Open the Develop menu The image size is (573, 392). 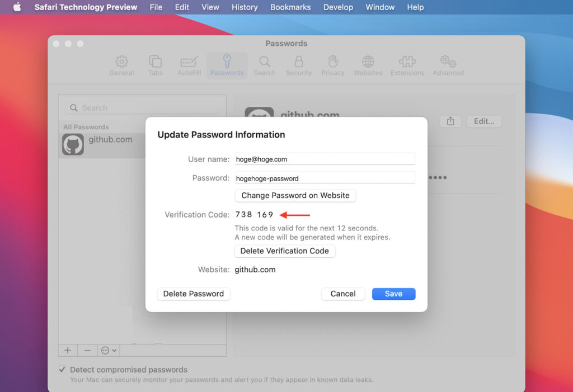coord(338,7)
